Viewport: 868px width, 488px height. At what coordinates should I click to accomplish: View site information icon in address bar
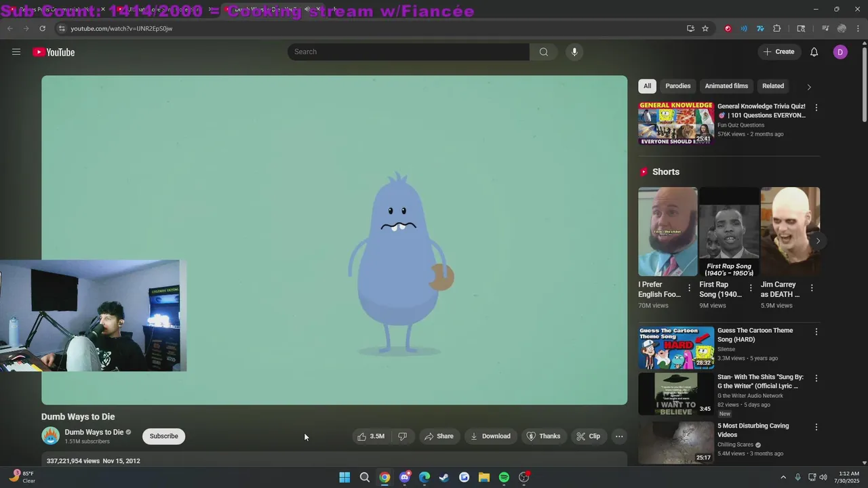(62, 28)
